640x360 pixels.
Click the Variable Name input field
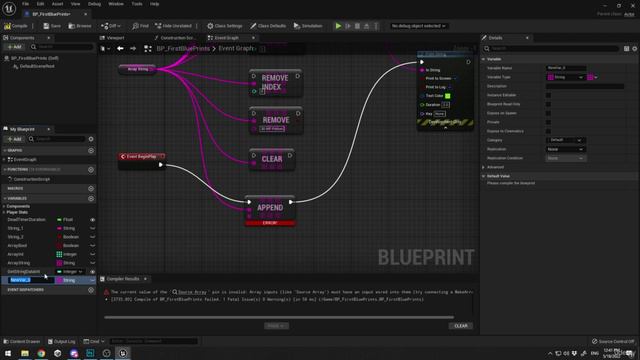pos(566,68)
